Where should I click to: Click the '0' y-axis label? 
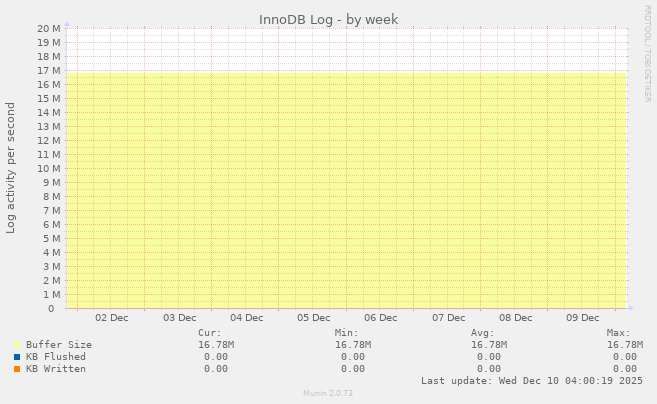[x=51, y=309]
